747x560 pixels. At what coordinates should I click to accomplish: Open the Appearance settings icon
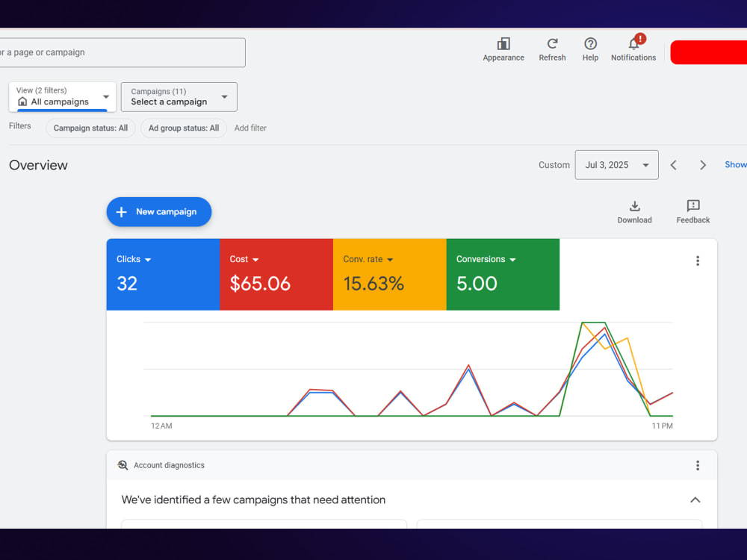coord(503,49)
